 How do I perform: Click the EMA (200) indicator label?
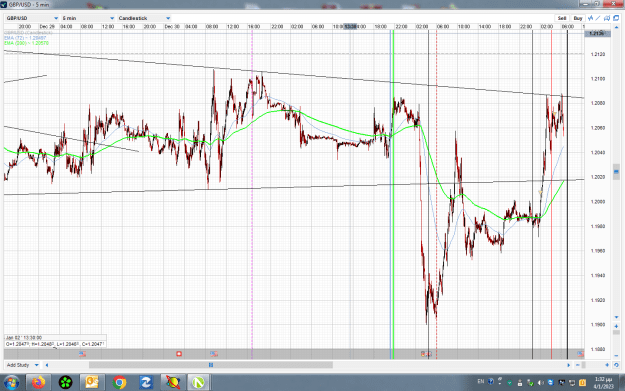coord(26,43)
